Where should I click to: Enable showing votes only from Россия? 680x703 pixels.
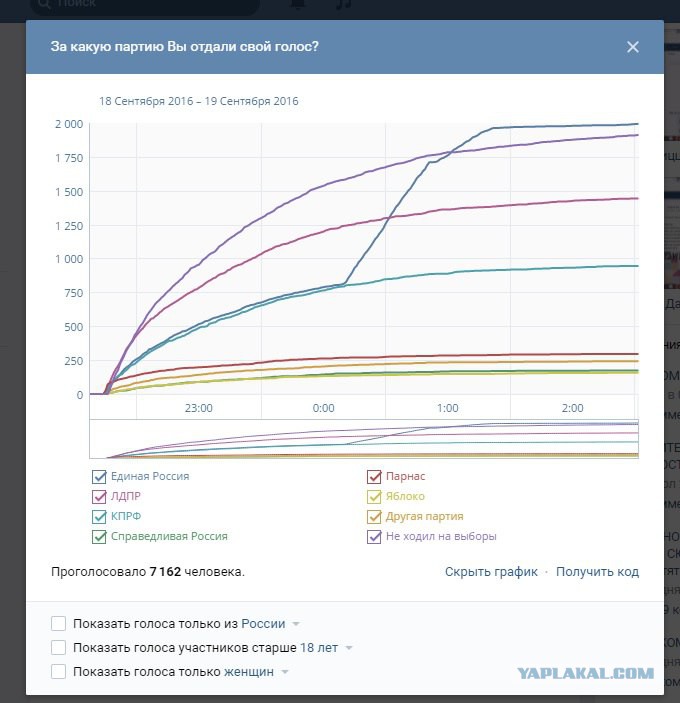point(58,623)
